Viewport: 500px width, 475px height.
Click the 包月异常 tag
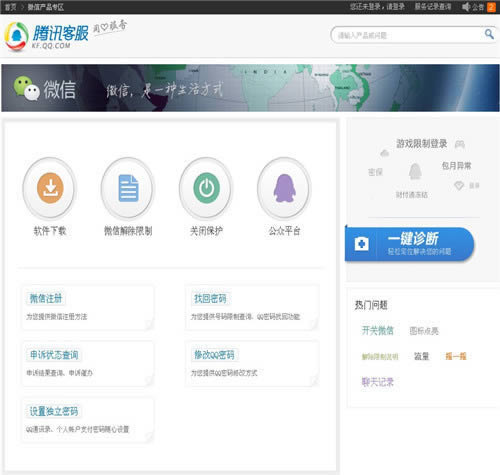point(456,166)
